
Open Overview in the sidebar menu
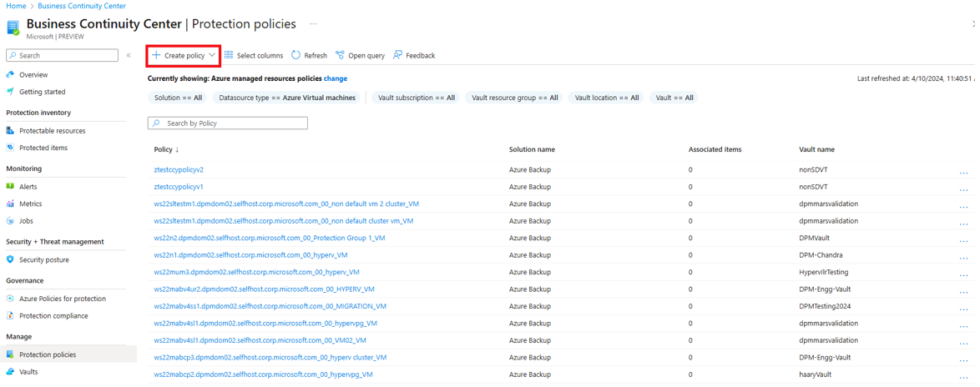click(x=33, y=75)
